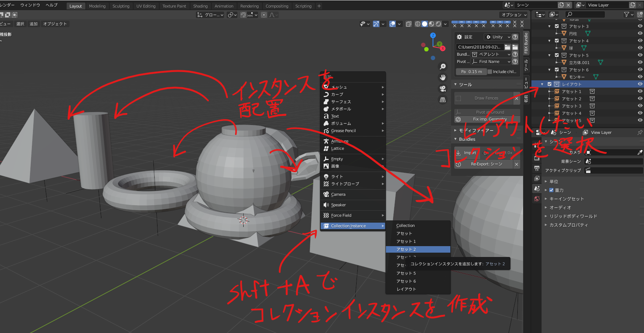Toggle X-ray mode icon

(409, 24)
